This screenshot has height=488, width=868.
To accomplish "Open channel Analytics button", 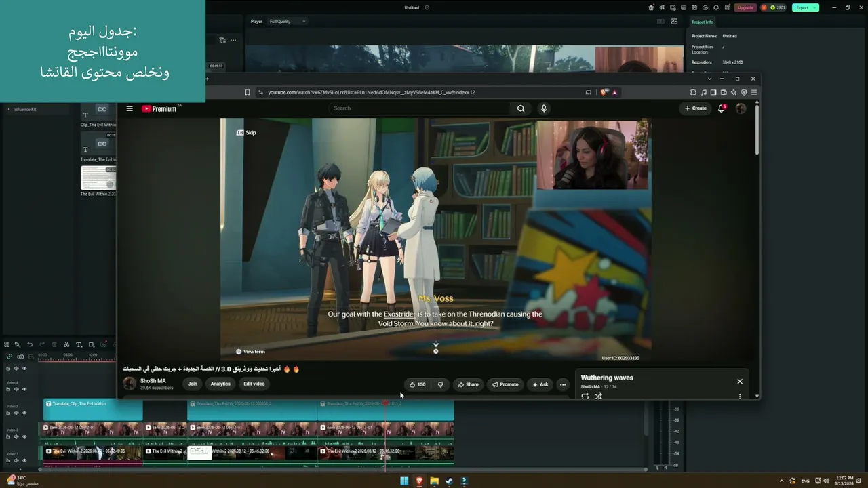I will coord(220,384).
